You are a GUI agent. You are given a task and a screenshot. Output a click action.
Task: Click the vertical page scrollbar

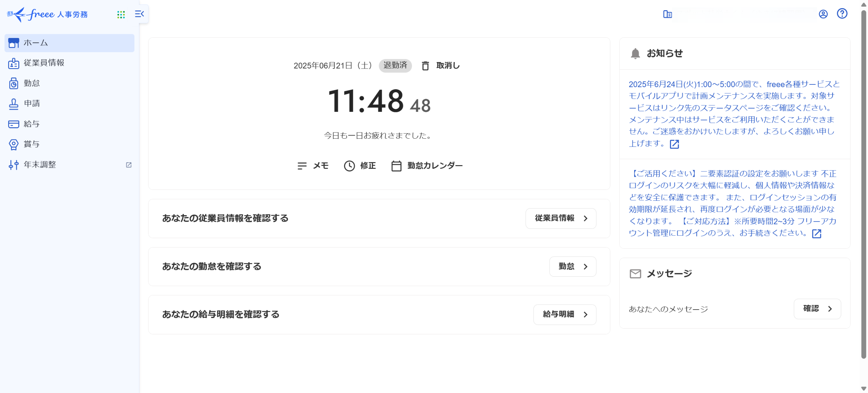coord(863,183)
